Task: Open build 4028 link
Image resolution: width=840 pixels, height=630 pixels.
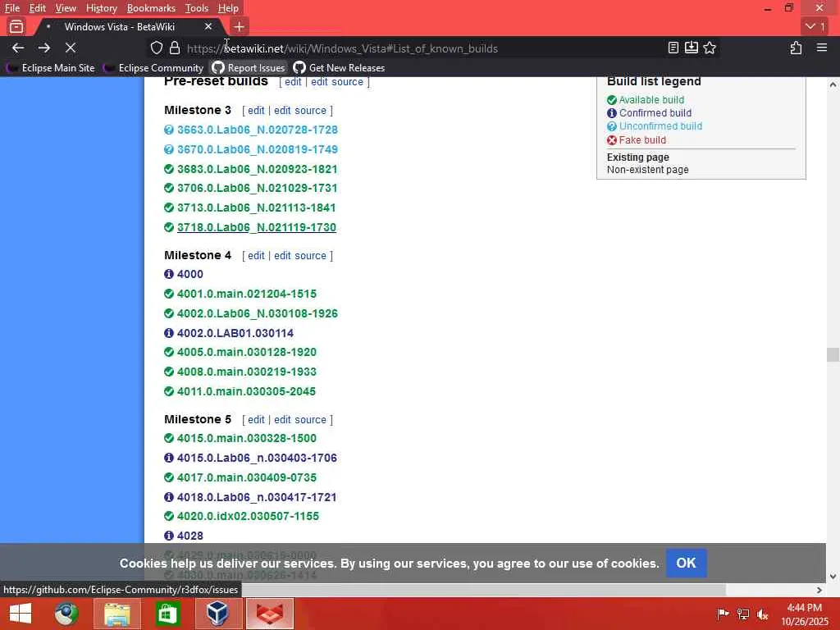Action: coord(190,536)
